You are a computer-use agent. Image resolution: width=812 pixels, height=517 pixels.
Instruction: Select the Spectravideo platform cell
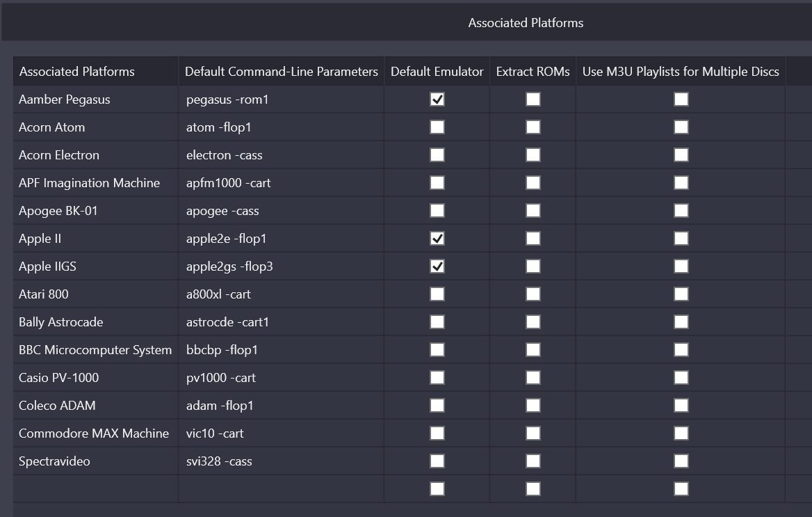(96, 461)
